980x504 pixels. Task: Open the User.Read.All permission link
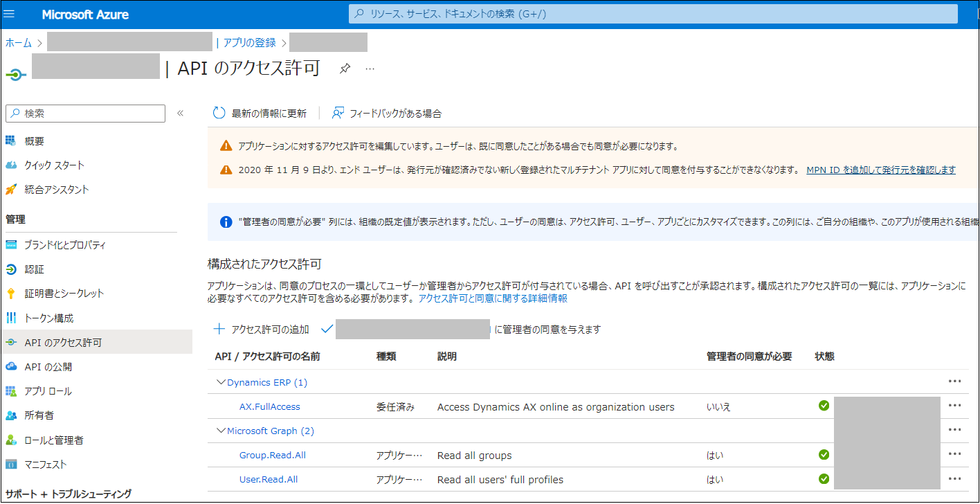coord(269,479)
